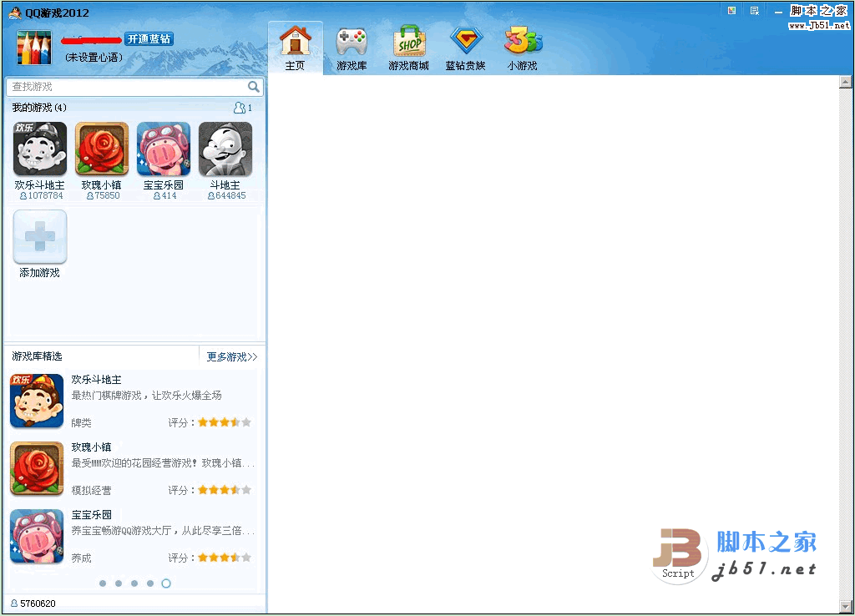
Task: Click the 添加游戏 plus icon
Action: 40,237
